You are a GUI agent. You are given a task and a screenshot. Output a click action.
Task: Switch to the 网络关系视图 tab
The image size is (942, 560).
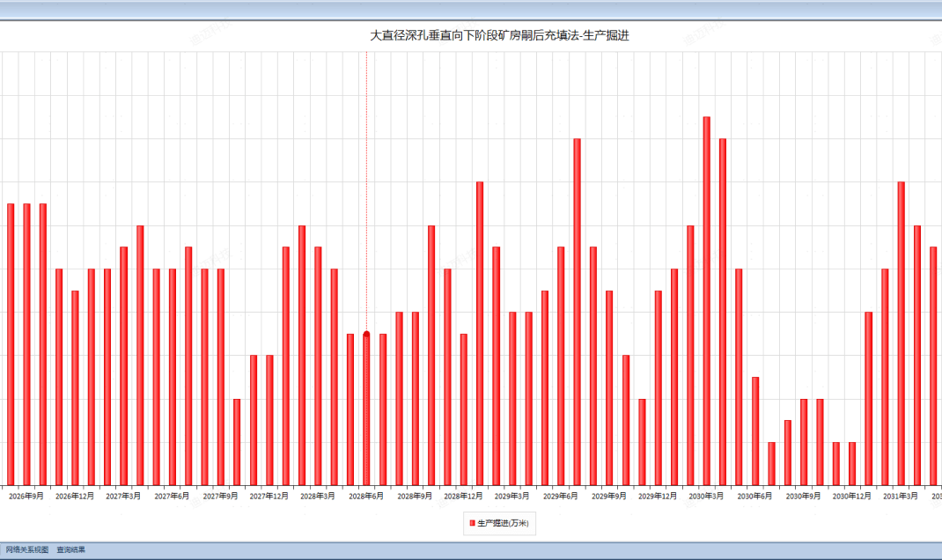(x=27, y=549)
